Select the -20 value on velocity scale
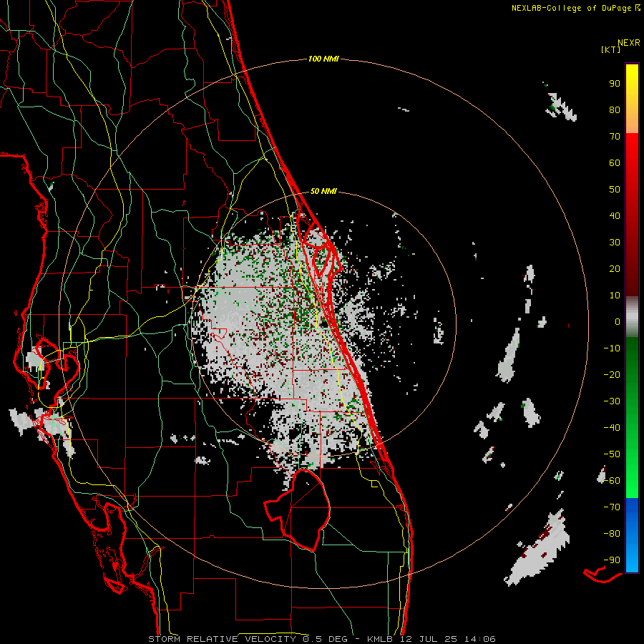This screenshot has height=644, width=644. 612,374
